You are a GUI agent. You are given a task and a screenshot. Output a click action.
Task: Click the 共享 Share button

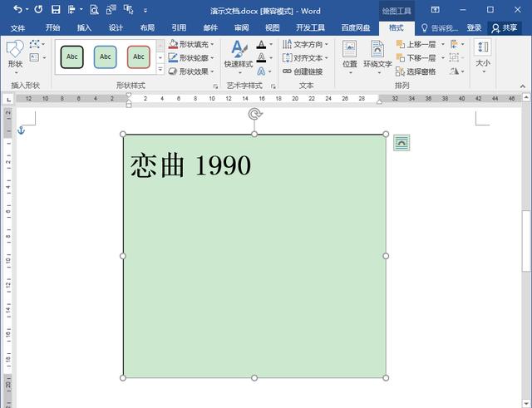tap(505, 27)
